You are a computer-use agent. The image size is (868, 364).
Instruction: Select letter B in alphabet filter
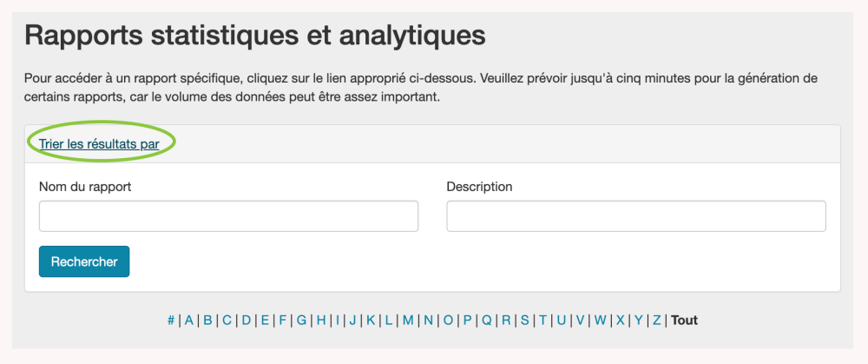pyautogui.click(x=207, y=320)
